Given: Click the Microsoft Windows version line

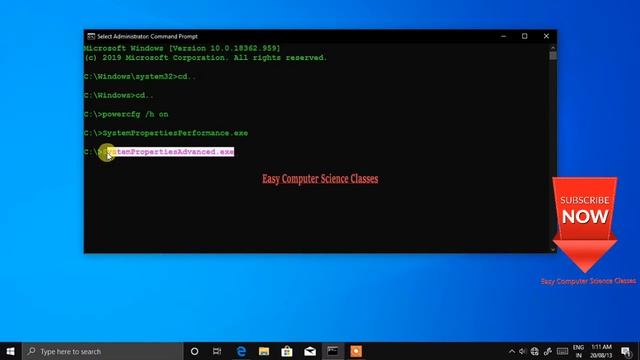Looking at the screenshot, I should [x=182, y=48].
